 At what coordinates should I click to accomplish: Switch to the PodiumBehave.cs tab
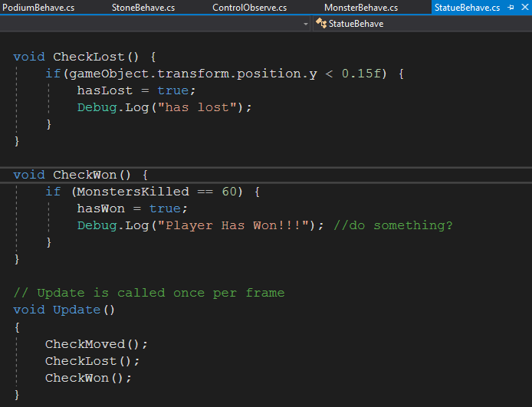pos(38,8)
